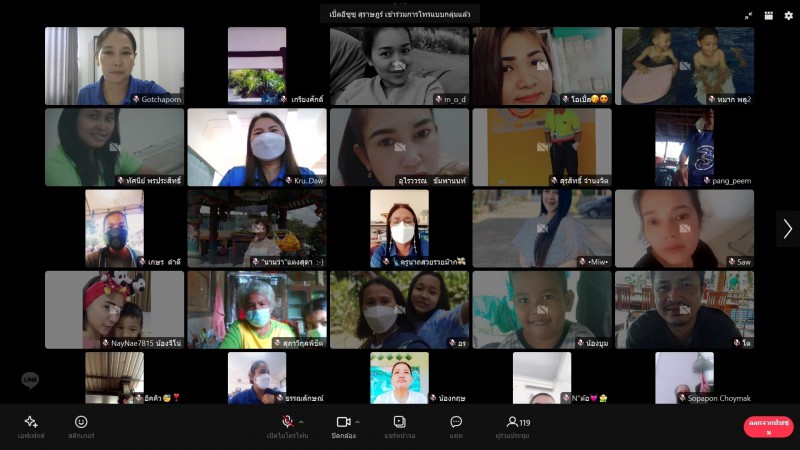This screenshot has width=800, height=450.
Task: Switch the video grid layout view
Action: (x=768, y=15)
